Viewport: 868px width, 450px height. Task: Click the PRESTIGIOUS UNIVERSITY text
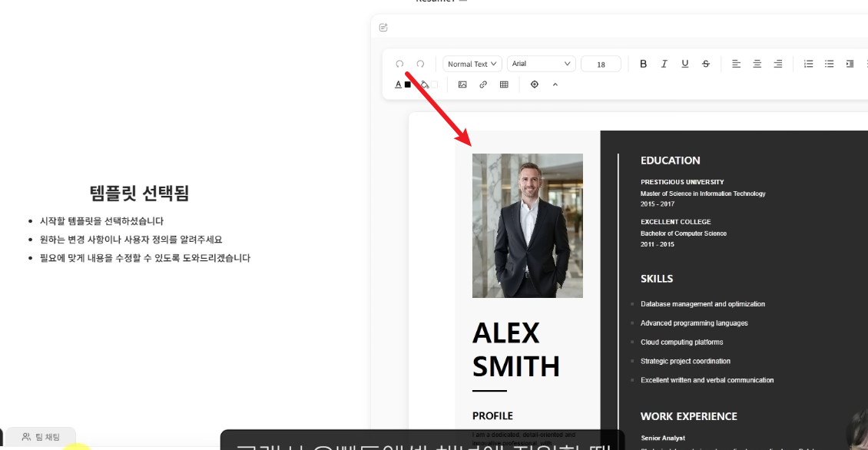click(682, 182)
